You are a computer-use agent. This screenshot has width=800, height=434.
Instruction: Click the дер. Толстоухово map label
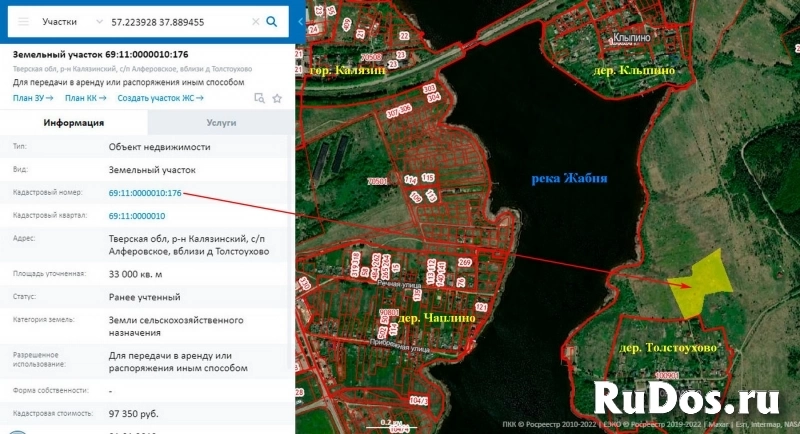(x=668, y=347)
